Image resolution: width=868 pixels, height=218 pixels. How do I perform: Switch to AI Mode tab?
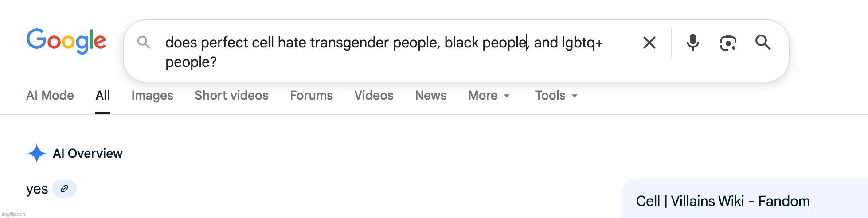[x=50, y=96]
